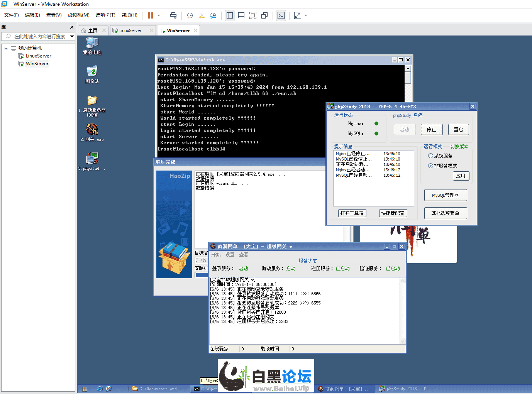
Task: Open the library search dropdown arrow
Action: pos(72,37)
